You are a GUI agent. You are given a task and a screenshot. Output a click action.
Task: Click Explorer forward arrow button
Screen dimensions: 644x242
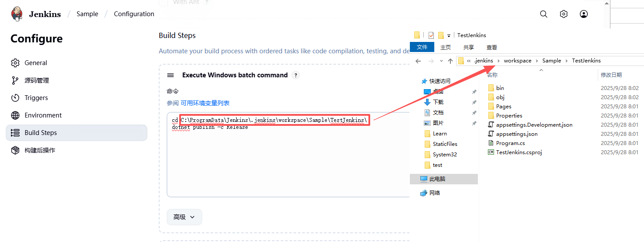[431, 61]
